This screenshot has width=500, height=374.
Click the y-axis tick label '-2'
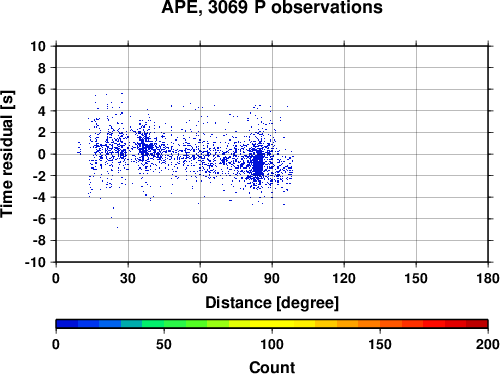(39, 176)
